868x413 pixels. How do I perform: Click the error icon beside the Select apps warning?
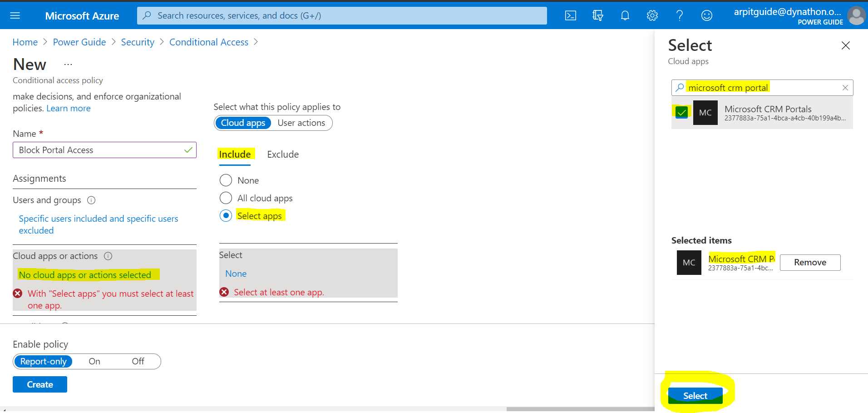(18, 294)
